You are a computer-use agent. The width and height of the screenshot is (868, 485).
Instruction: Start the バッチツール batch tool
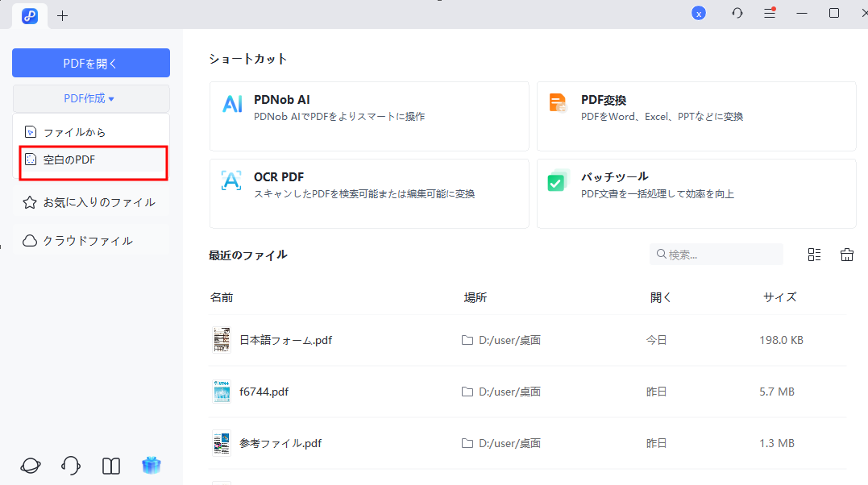(696, 193)
